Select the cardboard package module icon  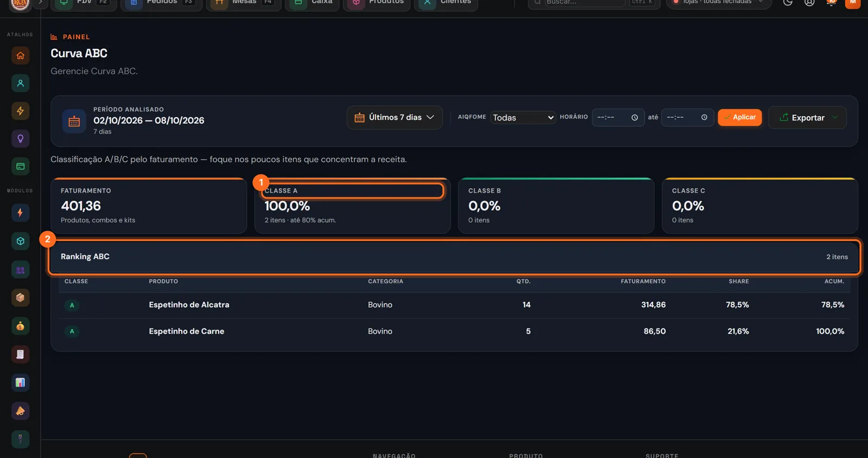point(20,297)
